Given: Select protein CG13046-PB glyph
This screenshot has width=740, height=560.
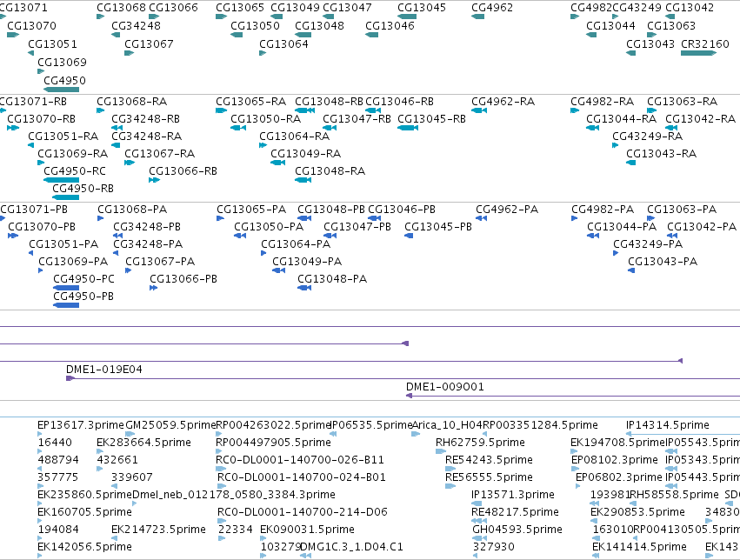Looking at the screenshot, I should [x=374, y=218].
